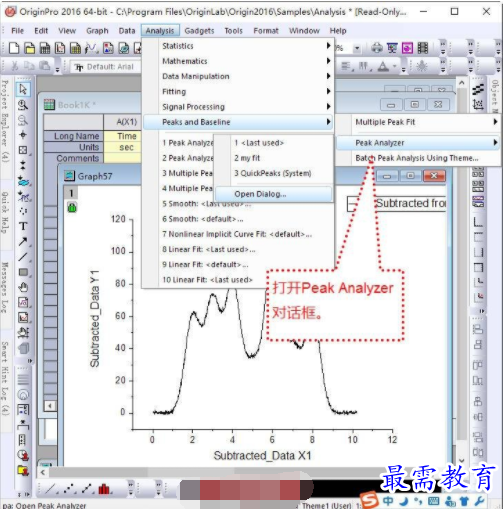The width and height of the screenshot is (504, 509).
Task: Open the Graph menu
Action: [x=97, y=31]
